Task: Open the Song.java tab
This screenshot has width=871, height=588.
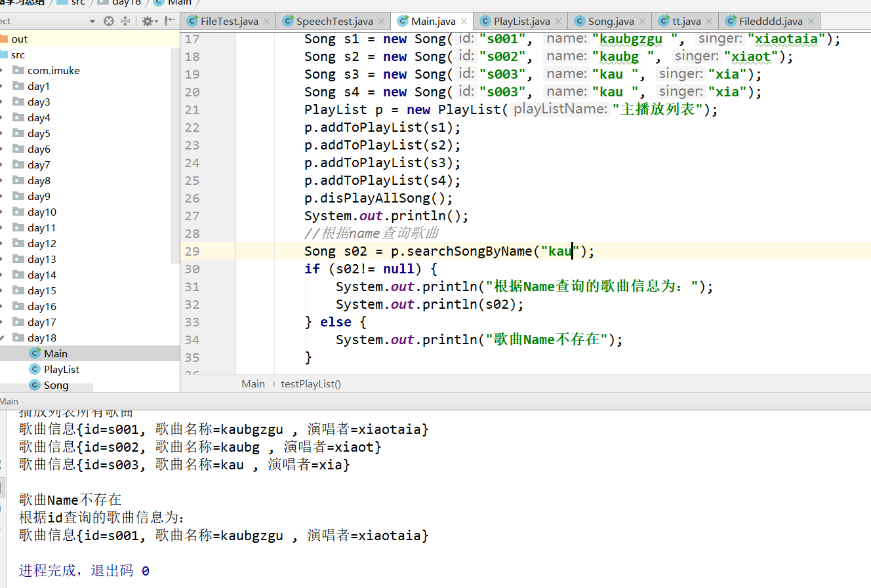Action: pos(611,21)
